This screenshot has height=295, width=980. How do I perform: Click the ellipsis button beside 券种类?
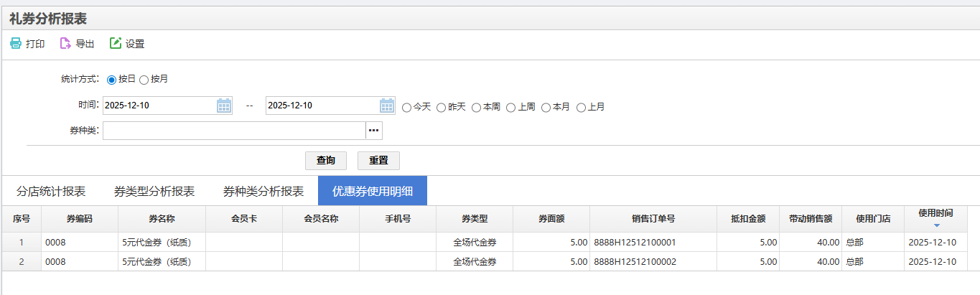(x=374, y=131)
